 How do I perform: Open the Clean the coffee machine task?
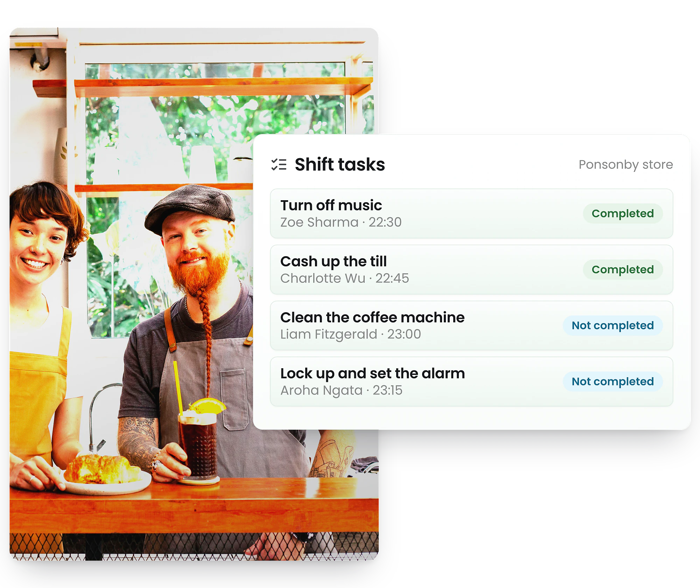[471, 325]
